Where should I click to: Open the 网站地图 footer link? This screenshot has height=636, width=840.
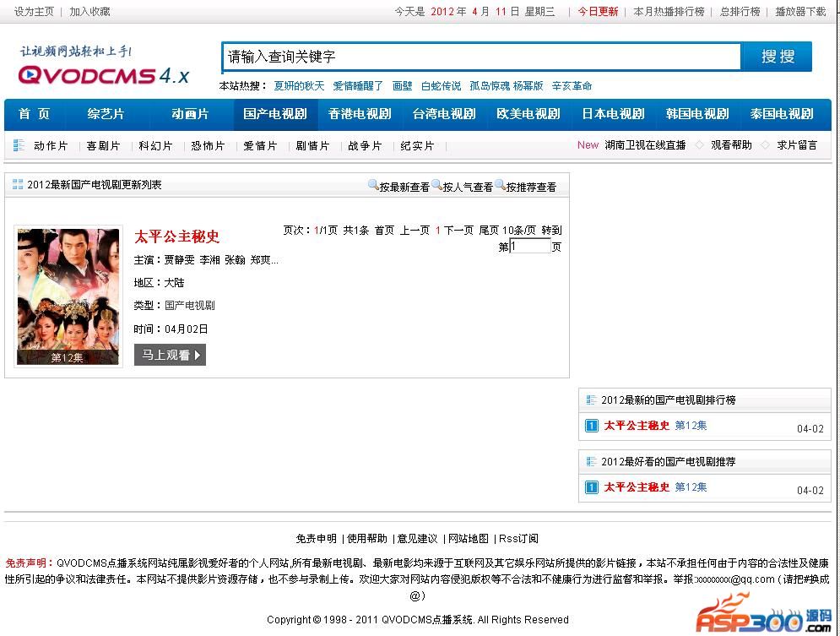(469, 539)
